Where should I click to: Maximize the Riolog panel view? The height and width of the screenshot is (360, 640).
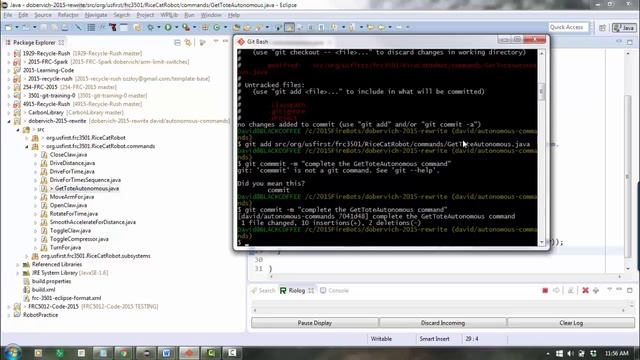(x=630, y=290)
